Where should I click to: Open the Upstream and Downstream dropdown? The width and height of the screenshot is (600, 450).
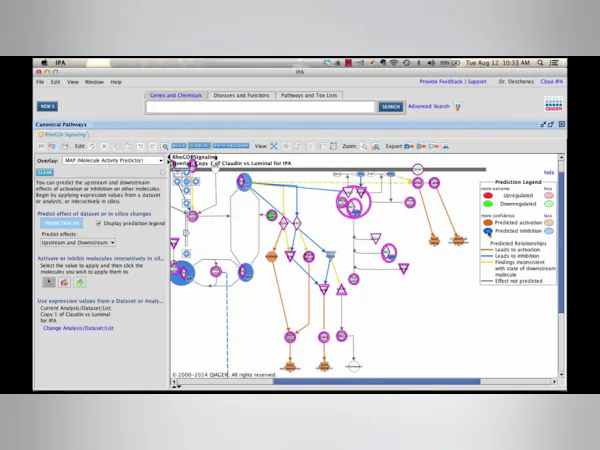pyautogui.click(x=78, y=243)
